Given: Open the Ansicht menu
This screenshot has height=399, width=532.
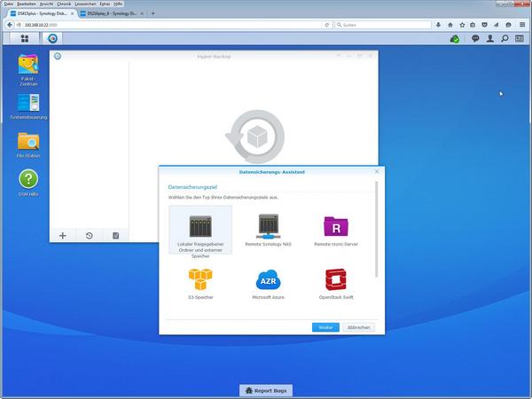Looking at the screenshot, I should [46, 4].
